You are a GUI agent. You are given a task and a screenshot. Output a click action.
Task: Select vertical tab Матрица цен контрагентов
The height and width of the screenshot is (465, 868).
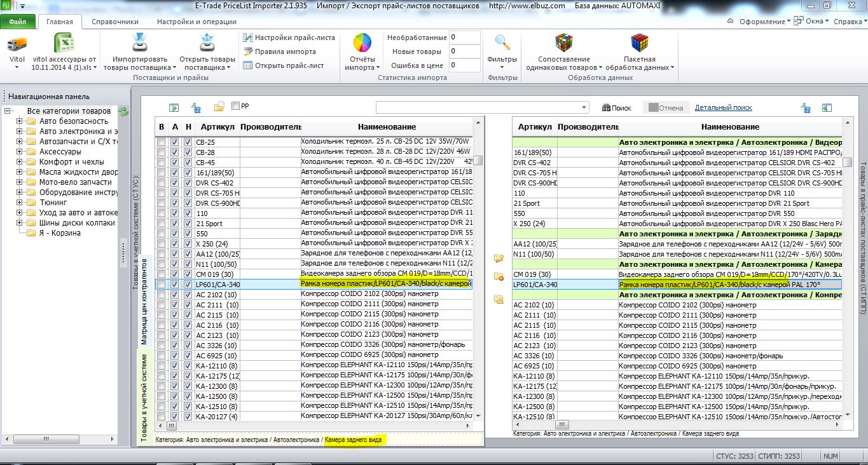click(144, 301)
